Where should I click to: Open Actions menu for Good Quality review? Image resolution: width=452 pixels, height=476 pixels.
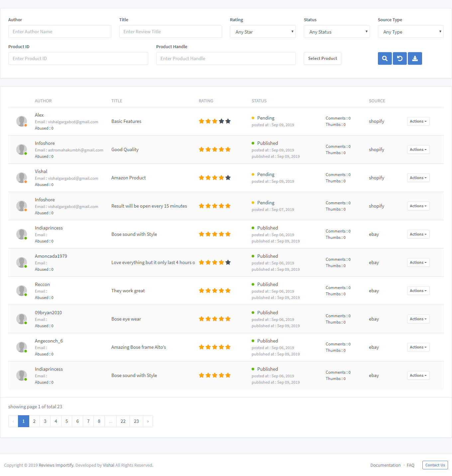click(x=418, y=149)
